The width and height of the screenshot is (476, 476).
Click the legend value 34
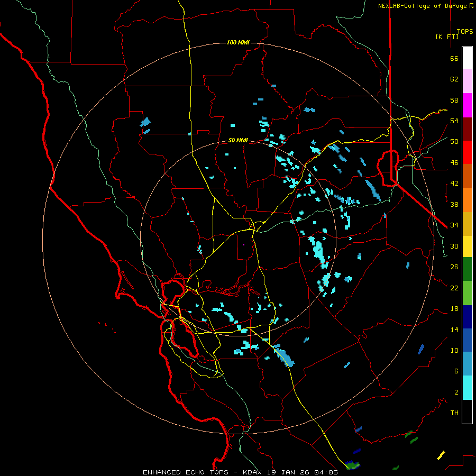click(x=454, y=225)
